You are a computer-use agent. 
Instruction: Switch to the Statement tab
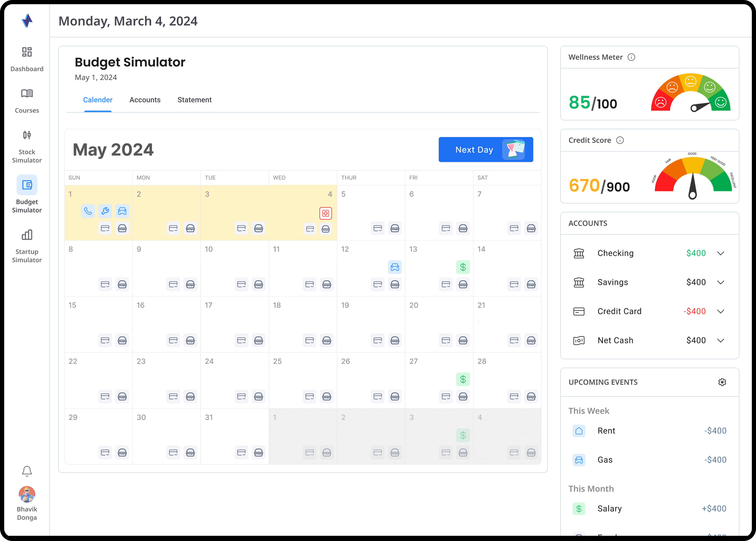point(195,100)
